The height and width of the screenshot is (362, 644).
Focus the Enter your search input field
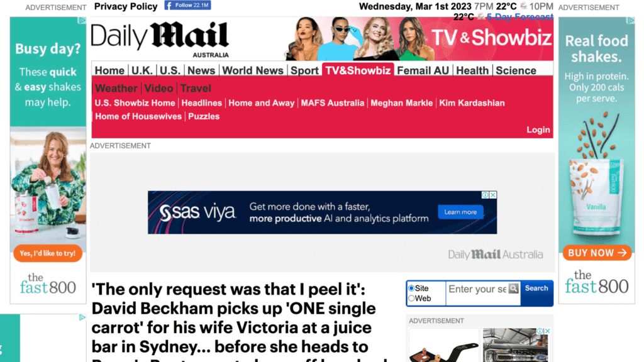click(477, 289)
